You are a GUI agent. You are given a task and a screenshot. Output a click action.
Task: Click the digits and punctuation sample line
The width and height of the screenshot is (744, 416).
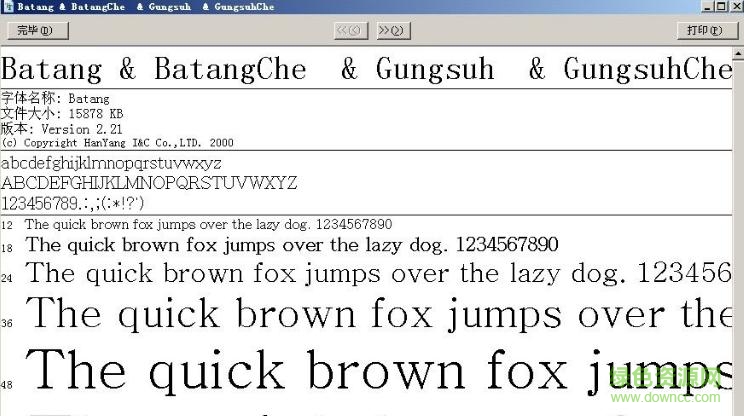72,203
